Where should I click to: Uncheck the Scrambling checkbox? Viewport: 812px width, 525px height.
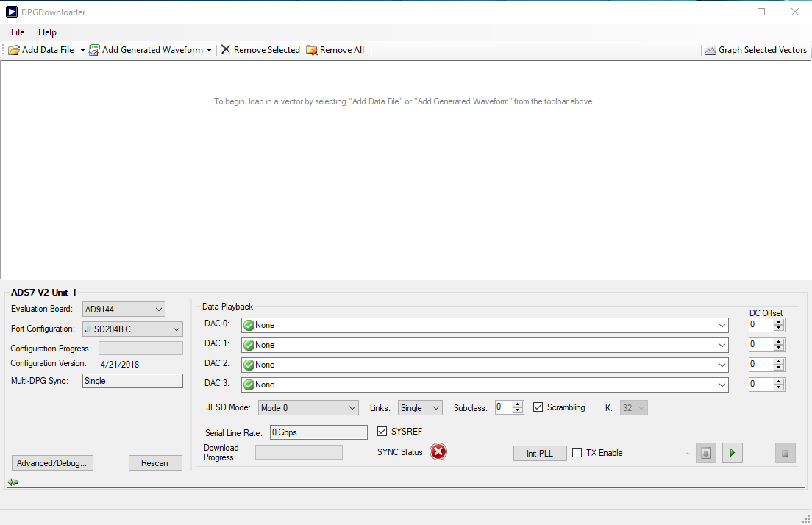coord(538,407)
